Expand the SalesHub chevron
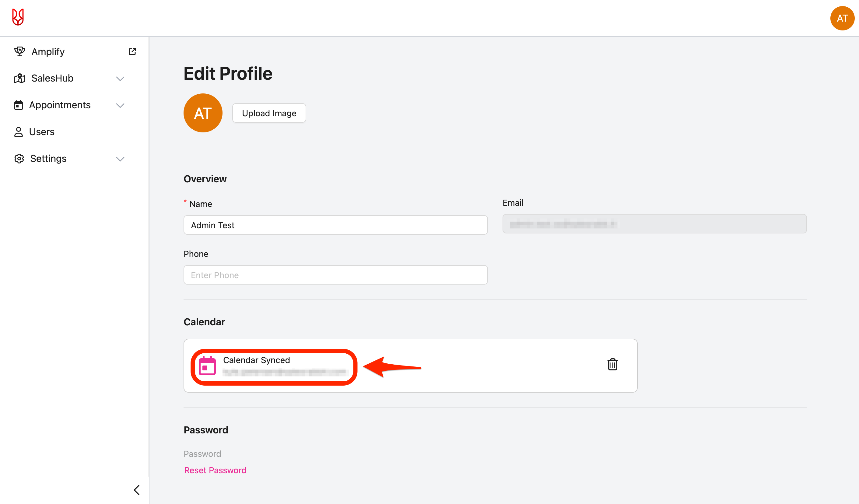 (x=120, y=79)
